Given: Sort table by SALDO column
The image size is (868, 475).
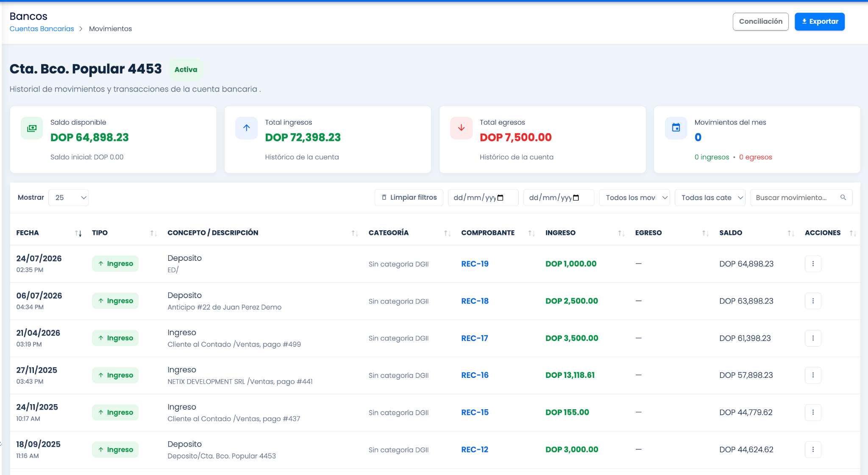Looking at the screenshot, I should (791, 233).
